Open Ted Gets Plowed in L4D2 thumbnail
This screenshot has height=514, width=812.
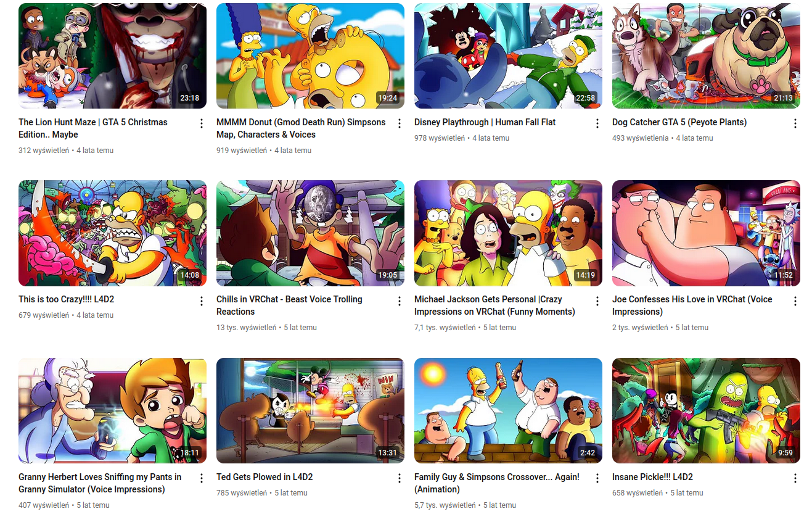pyautogui.click(x=310, y=410)
